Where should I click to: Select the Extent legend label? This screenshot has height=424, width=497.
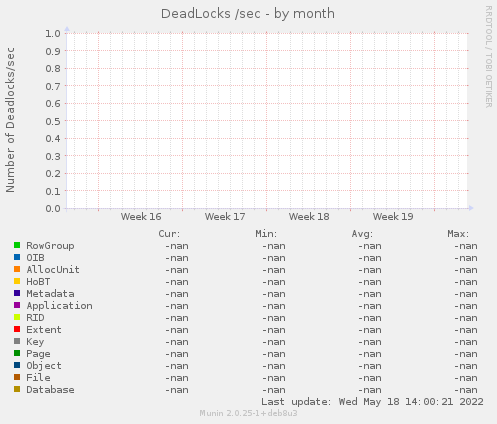(x=44, y=330)
